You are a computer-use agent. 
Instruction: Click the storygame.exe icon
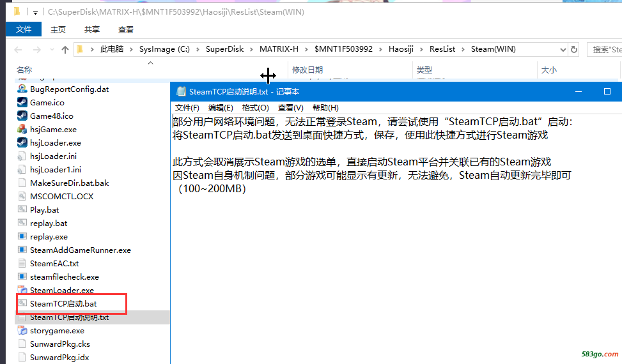click(x=22, y=331)
